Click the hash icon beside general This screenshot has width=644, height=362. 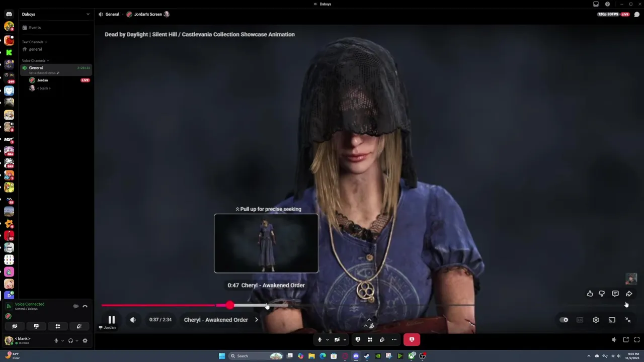[25, 49]
